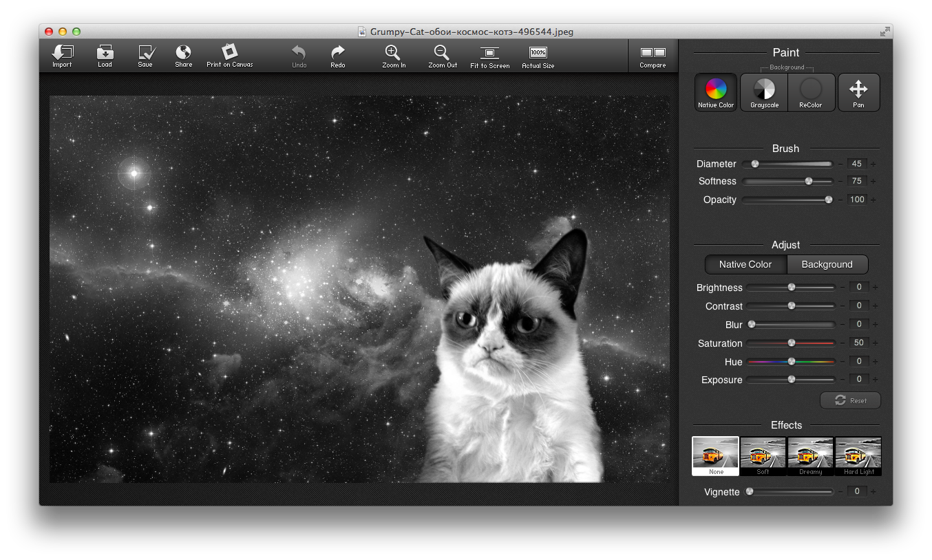Click the Opacity slider knob
Screen dimensions: 932x560
pos(829,200)
